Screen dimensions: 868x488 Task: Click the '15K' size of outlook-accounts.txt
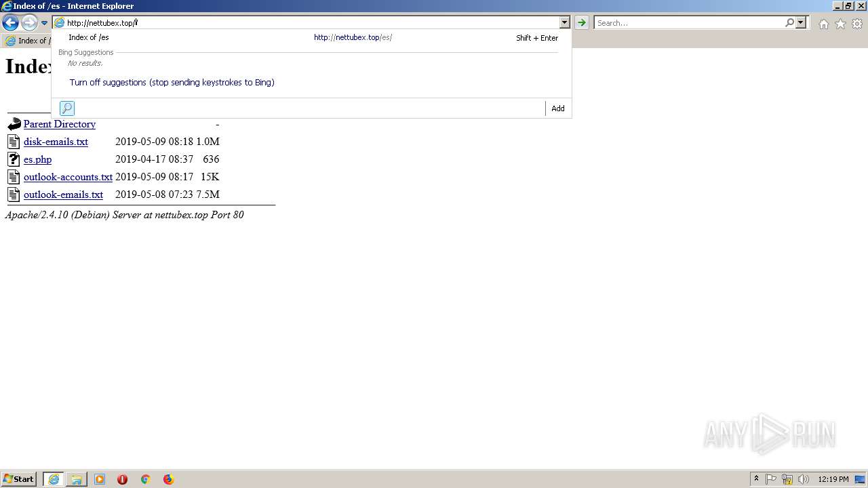(210, 177)
